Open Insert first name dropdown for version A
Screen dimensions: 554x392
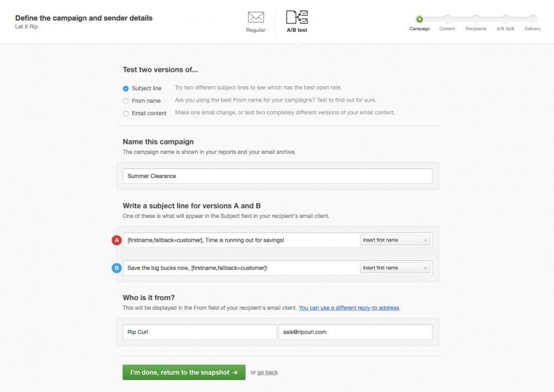point(395,240)
